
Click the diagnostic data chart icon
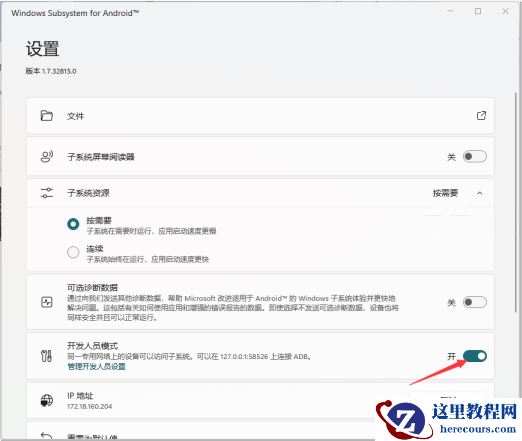[47, 302]
